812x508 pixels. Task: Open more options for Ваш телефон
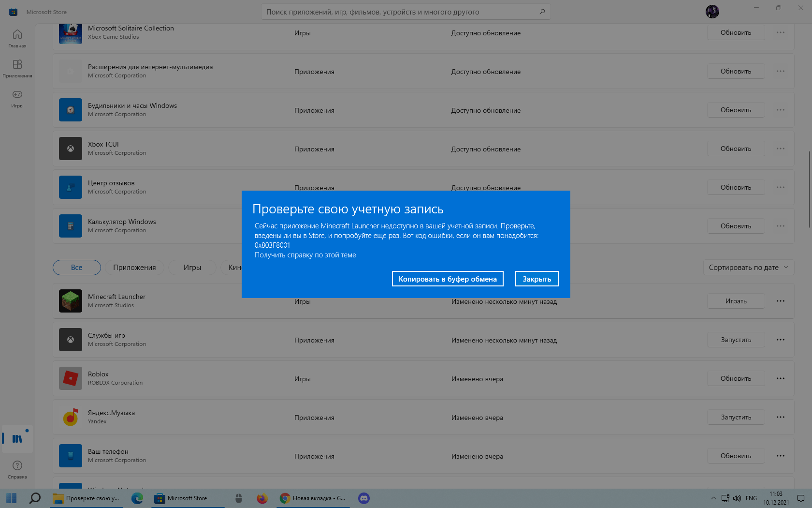[x=781, y=456]
